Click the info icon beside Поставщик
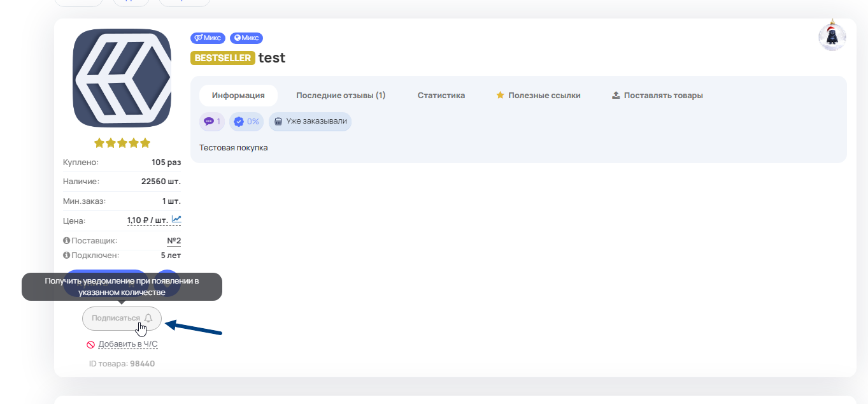This screenshot has width=868, height=404. pos(66,241)
